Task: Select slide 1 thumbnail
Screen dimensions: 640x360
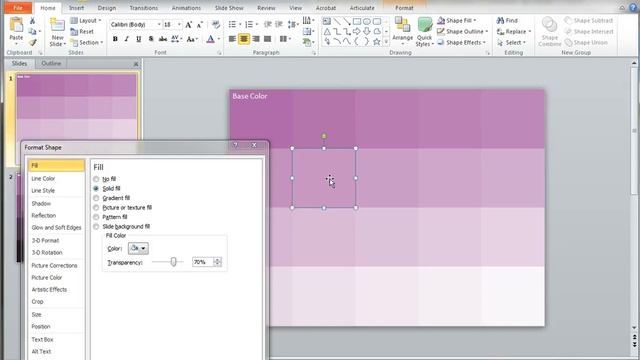Action: [76, 107]
